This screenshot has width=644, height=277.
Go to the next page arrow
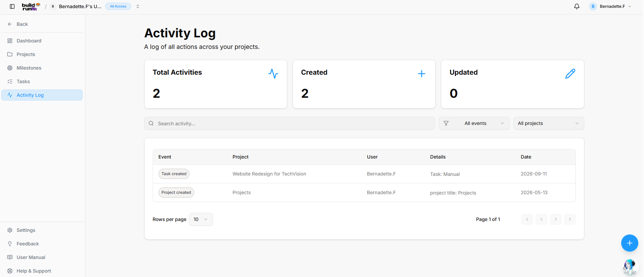556,219
